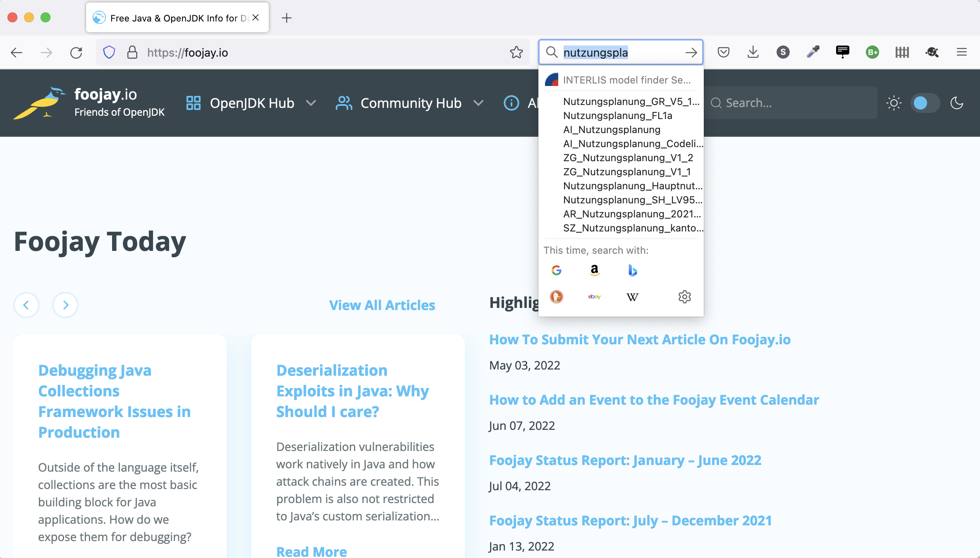Choose AI_Nutzungsplanung suggestion
Image resolution: width=980 pixels, height=558 pixels.
coord(621,130)
